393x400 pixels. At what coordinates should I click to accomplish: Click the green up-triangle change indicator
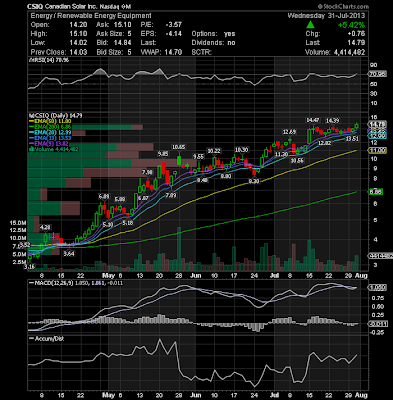pyautogui.click(x=310, y=25)
